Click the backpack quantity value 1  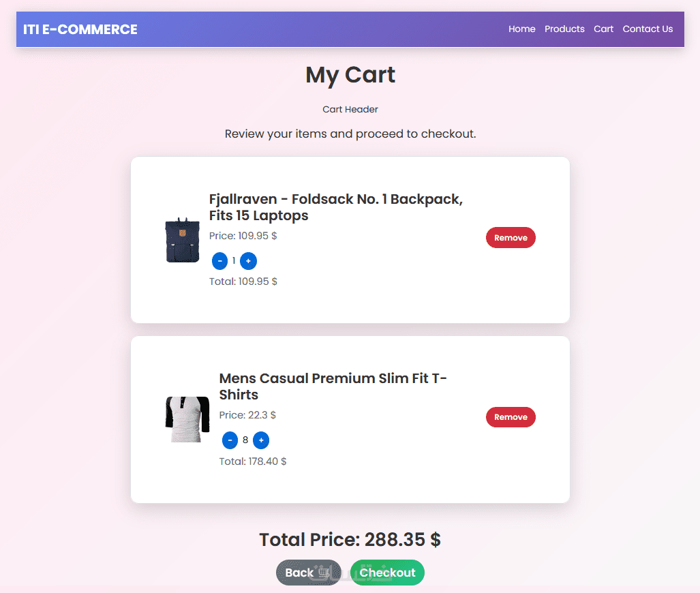(234, 260)
